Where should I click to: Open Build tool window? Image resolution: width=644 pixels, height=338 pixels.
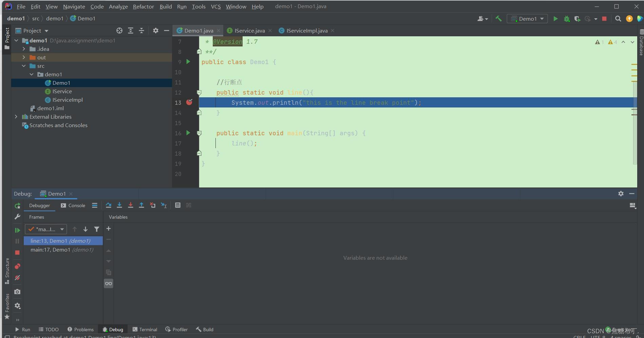(205, 330)
